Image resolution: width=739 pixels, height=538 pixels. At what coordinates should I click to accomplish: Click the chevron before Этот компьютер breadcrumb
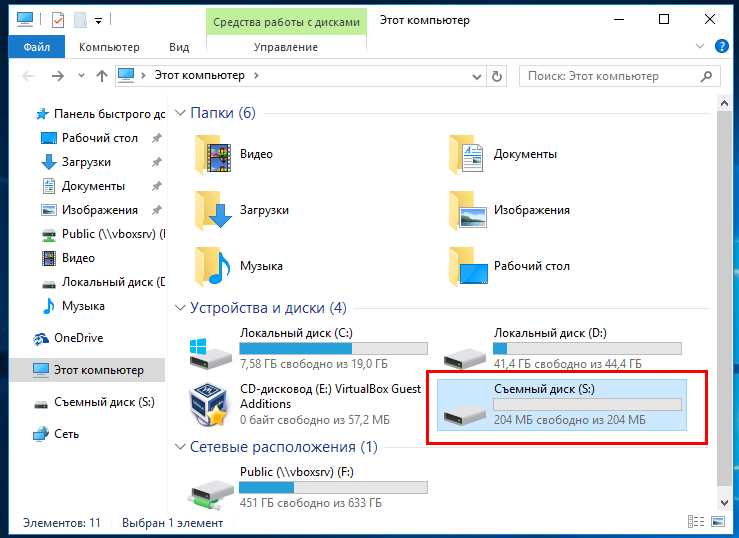pos(143,75)
